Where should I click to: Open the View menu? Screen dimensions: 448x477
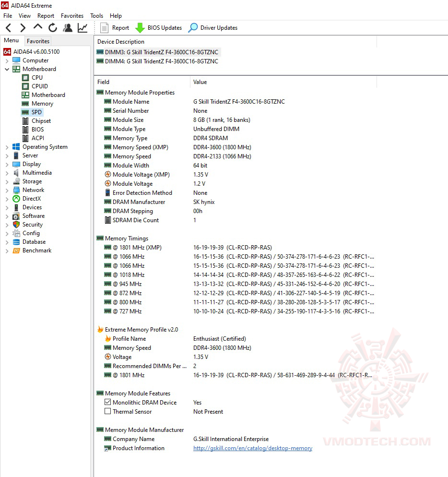pos(24,15)
